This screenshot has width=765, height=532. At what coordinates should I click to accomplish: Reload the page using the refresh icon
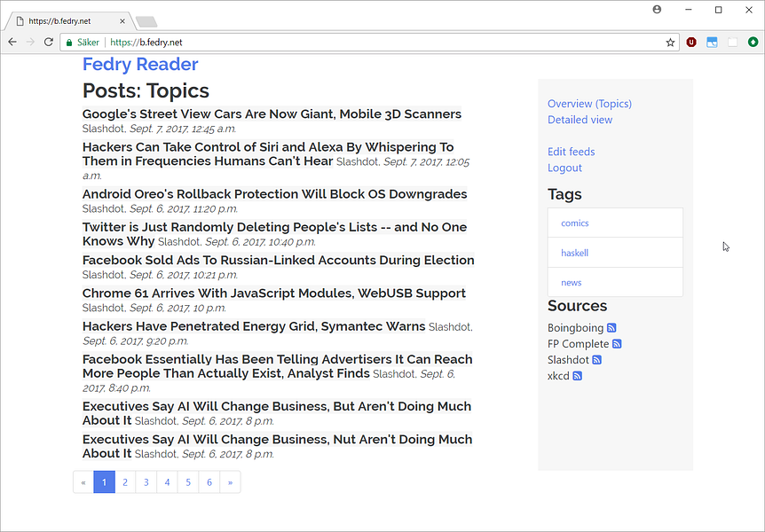point(48,43)
